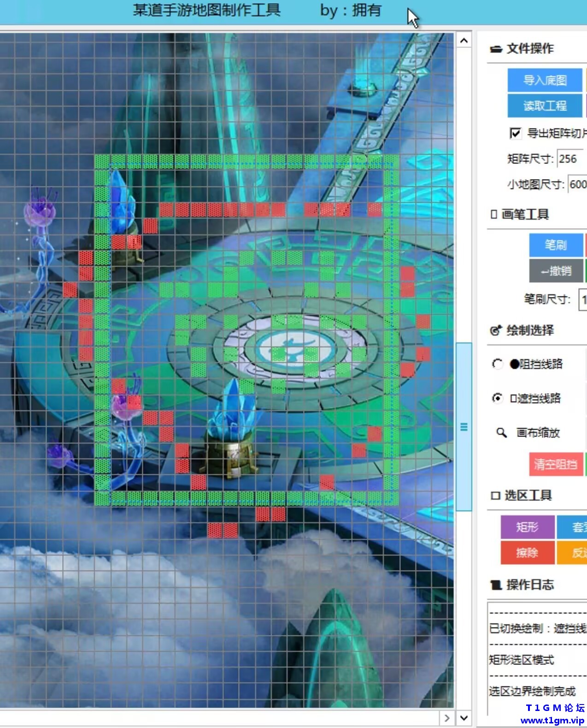Click the horizontal scroll right arrow
This screenshot has width=587, height=728.
click(x=446, y=717)
